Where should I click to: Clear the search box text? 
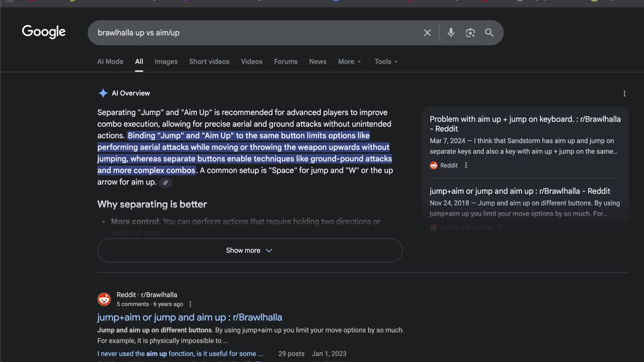tap(427, 33)
